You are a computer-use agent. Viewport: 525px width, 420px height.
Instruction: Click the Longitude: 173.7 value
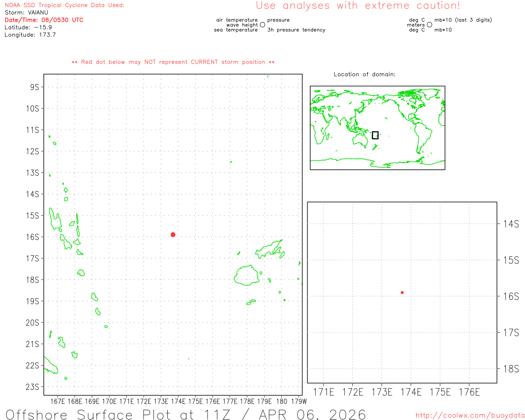click(30, 35)
